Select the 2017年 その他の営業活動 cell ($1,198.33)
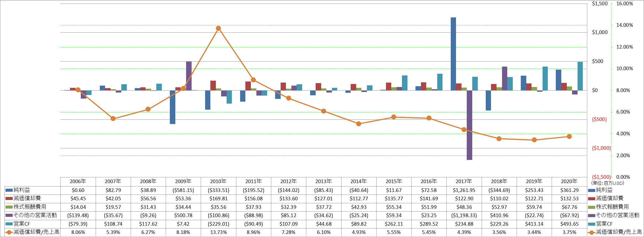This screenshot has width=644, height=237. tap(464, 215)
